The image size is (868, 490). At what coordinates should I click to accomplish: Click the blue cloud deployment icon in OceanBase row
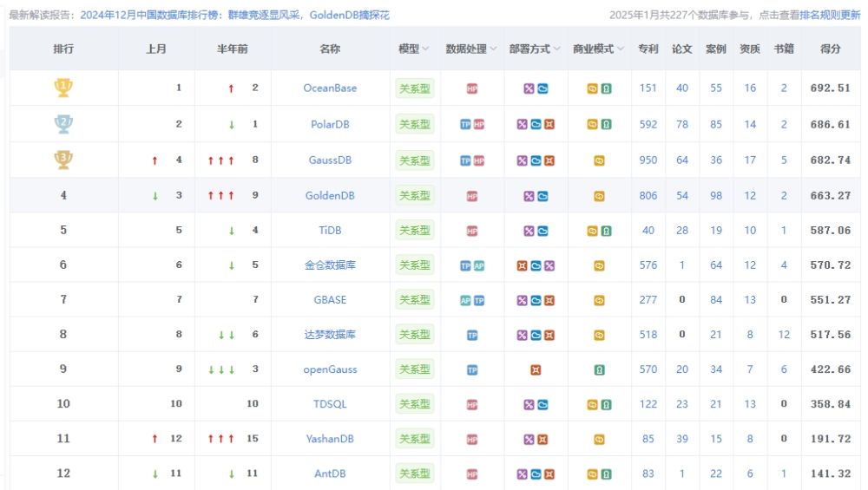click(x=542, y=88)
